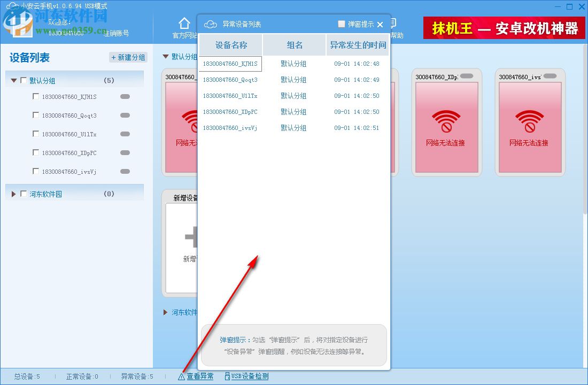Open the 帮助 help icon on toolbar

[x=393, y=24]
